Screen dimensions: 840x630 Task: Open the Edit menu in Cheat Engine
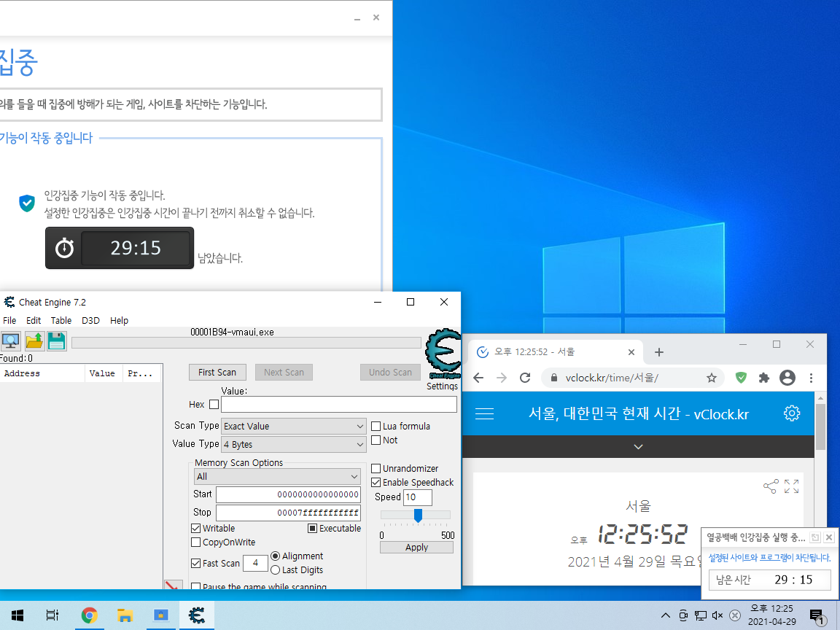[34, 320]
